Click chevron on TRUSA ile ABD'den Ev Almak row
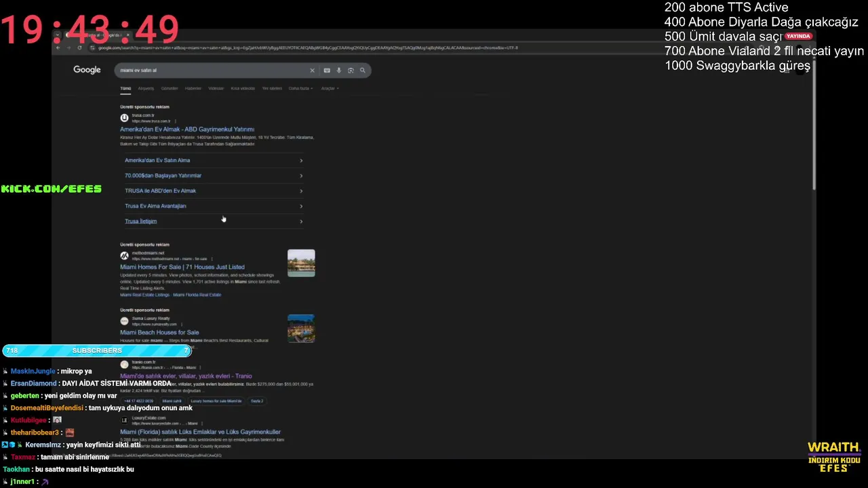Image resolution: width=868 pixels, height=488 pixels. (301, 191)
